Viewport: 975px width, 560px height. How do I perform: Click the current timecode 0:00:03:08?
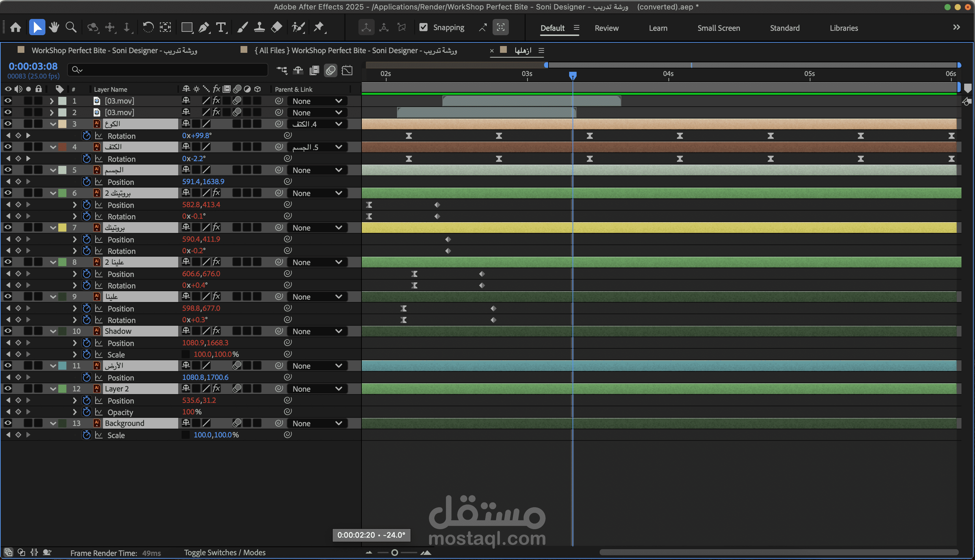[x=33, y=66]
